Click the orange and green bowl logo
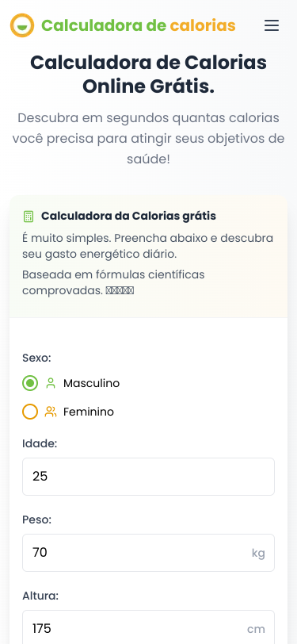 click(22, 25)
